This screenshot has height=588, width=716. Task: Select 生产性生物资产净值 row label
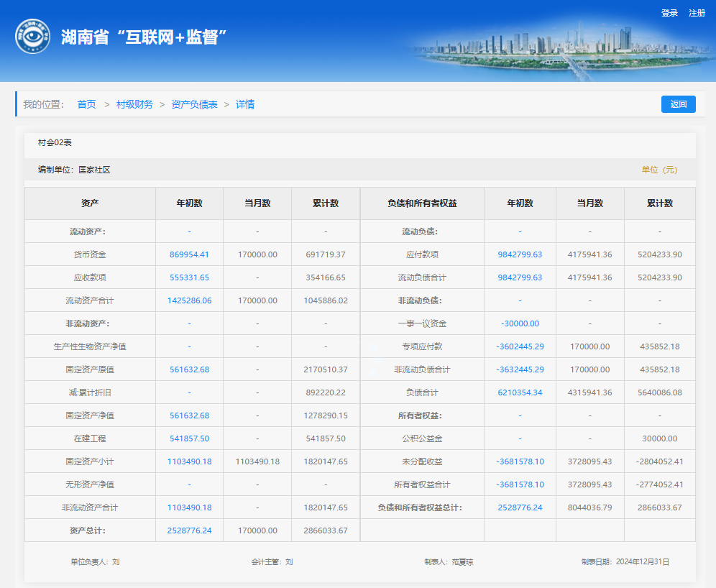pyautogui.click(x=89, y=346)
